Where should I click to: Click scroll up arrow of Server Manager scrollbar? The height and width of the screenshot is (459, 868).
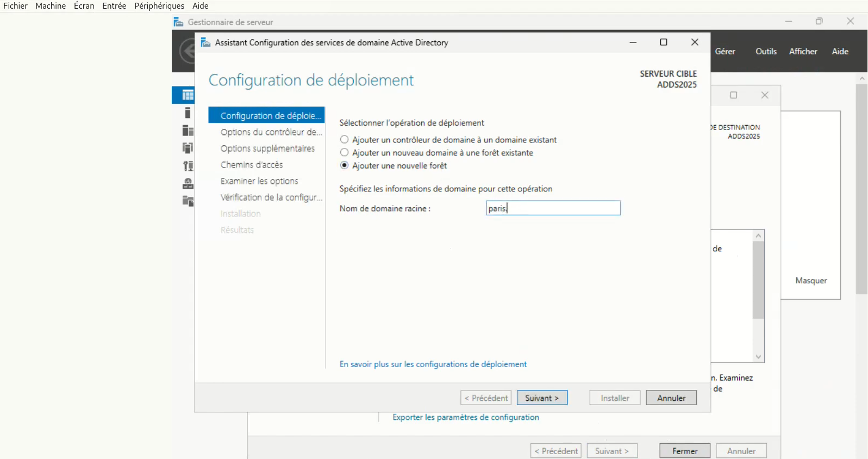[861, 78]
